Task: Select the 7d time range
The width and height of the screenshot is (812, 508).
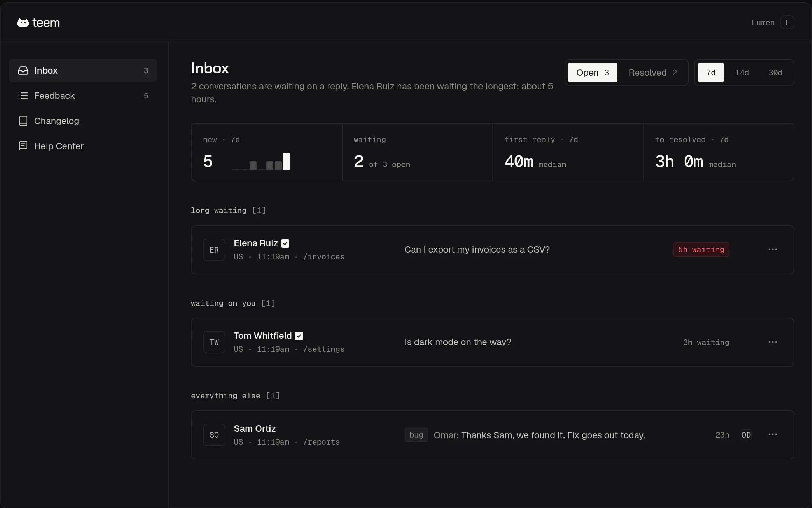Action: tap(711, 73)
